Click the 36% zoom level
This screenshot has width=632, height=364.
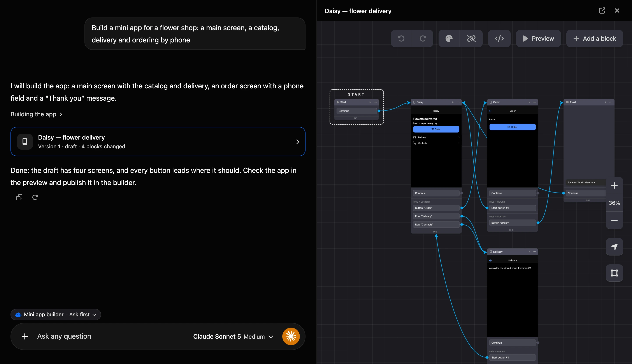pyautogui.click(x=614, y=203)
